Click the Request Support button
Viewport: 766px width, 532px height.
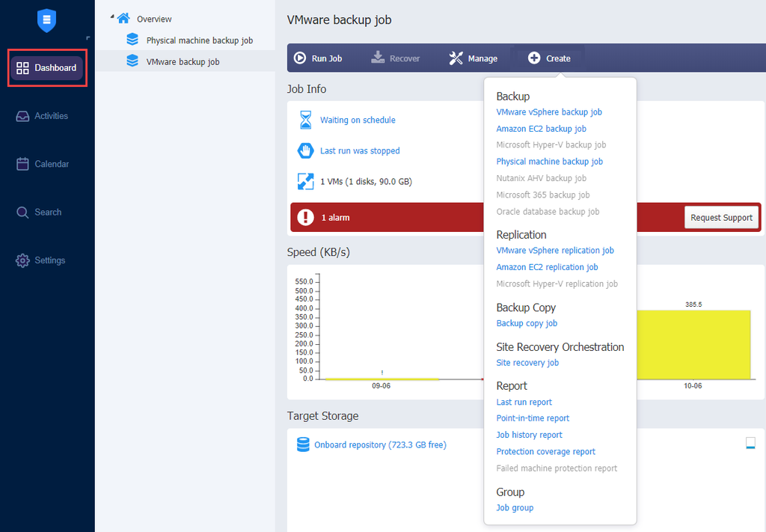pos(721,218)
